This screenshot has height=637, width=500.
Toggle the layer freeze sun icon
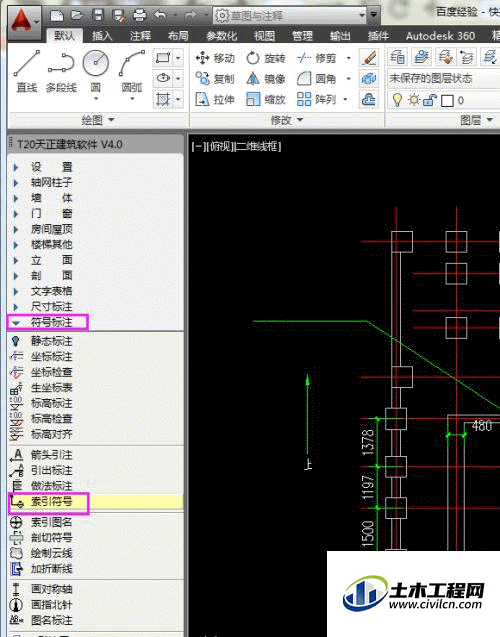[x=413, y=100]
